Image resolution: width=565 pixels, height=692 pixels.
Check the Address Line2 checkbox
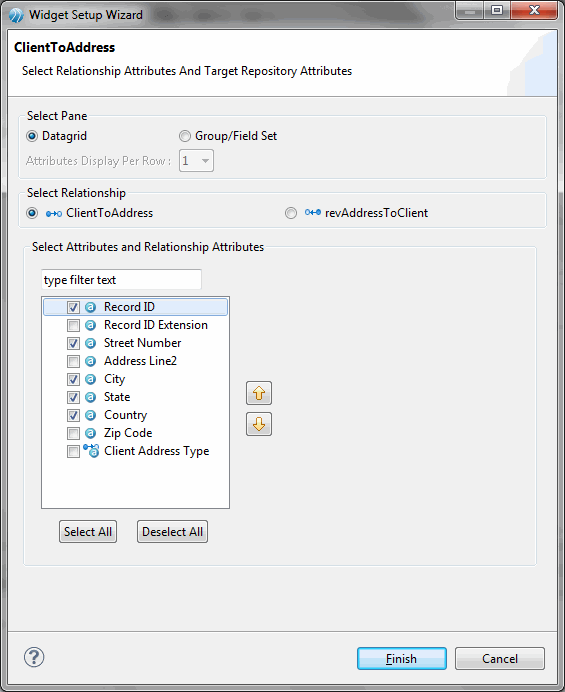73,361
